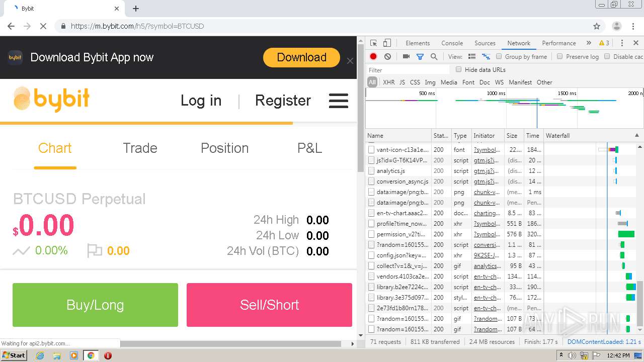The image size is (644, 362).
Task: Toggle the network filter funnel icon
Action: coord(420,57)
